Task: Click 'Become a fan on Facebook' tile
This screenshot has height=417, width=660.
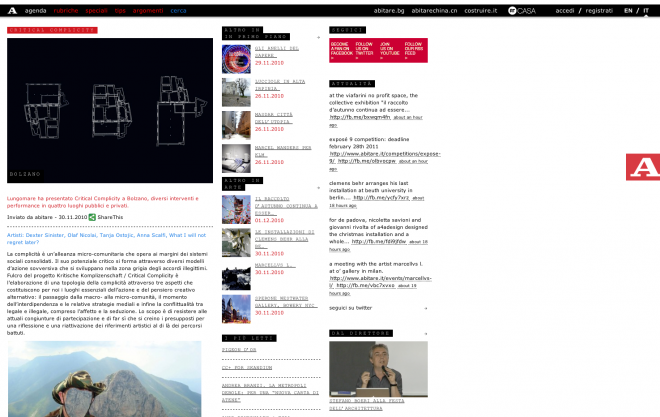Action: 341,49
